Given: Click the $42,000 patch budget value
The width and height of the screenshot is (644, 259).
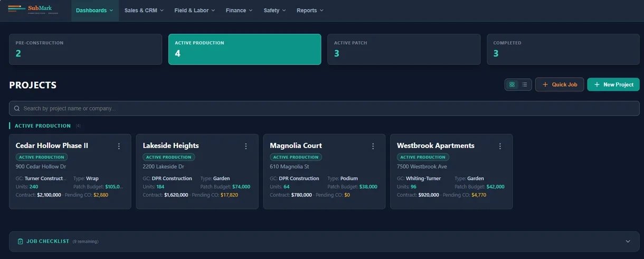Looking at the screenshot, I should pos(495,187).
